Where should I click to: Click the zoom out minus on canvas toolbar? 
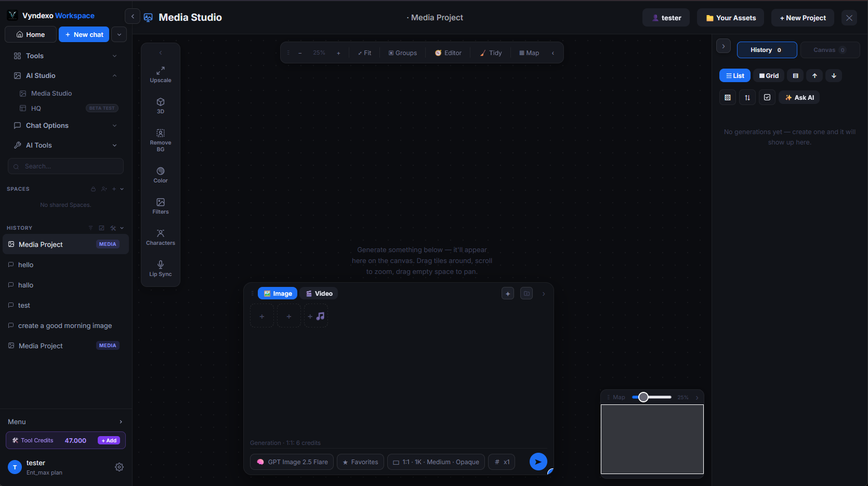tap(300, 53)
